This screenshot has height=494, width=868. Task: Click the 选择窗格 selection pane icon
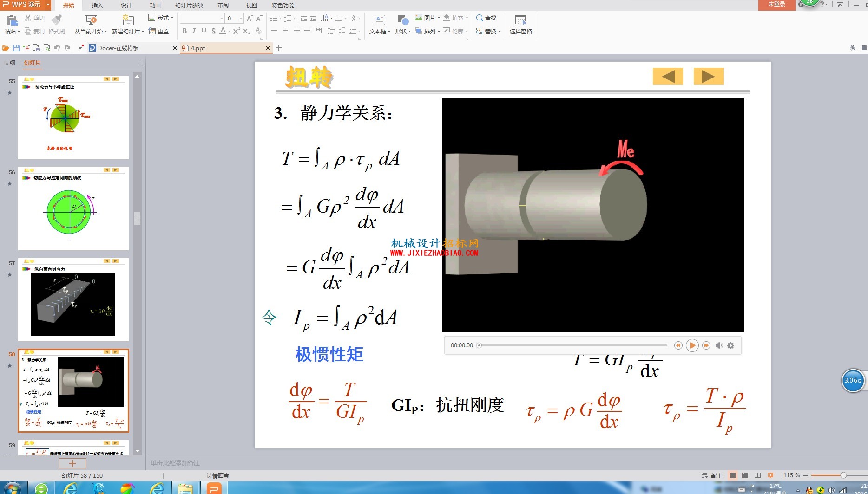click(520, 24)
